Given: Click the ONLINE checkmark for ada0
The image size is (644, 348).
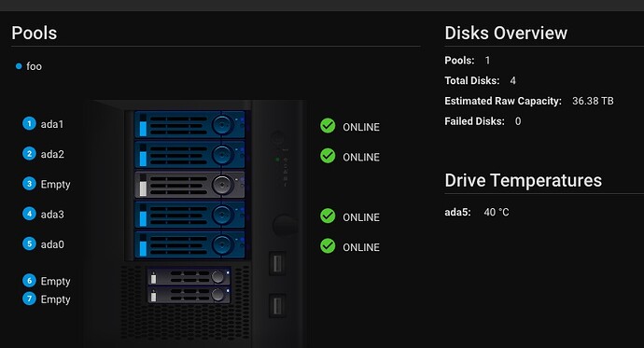Looking at the screenshot, I should [328, 245].
